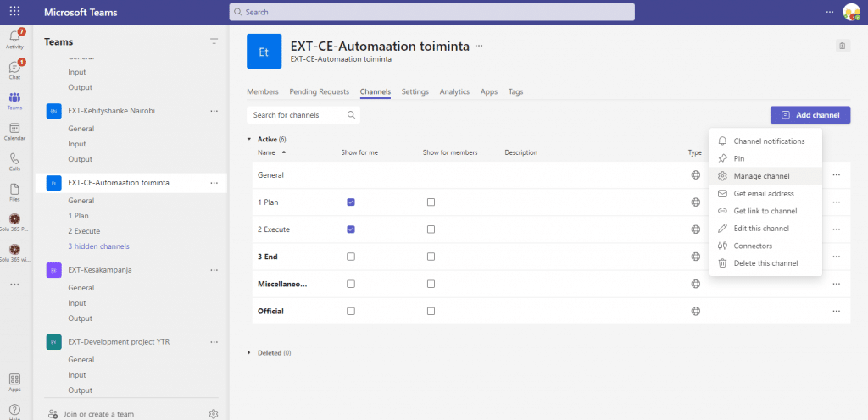
Task: Uncheck Show for me on 1 Plan
Action: coord(350,202)
